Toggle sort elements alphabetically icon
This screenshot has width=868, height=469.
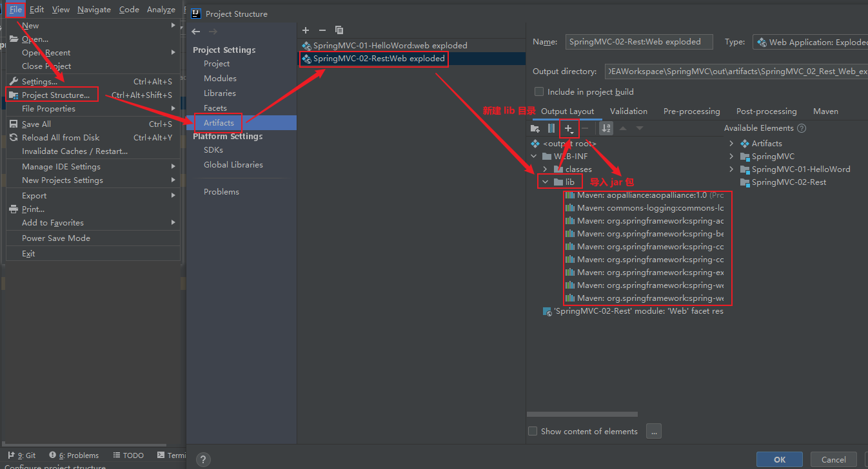[x=606, y=128]
